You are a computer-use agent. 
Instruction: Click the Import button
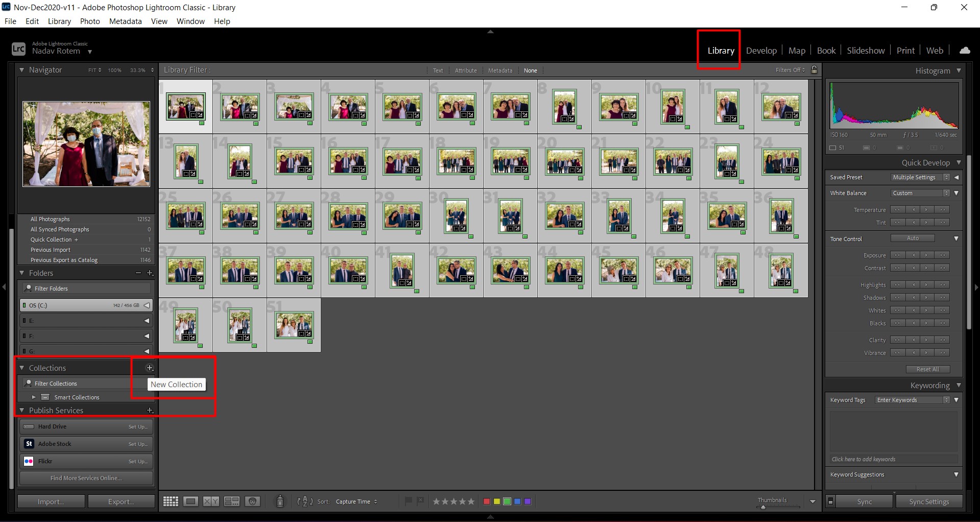pyautogui.click(x=51, y=502)
